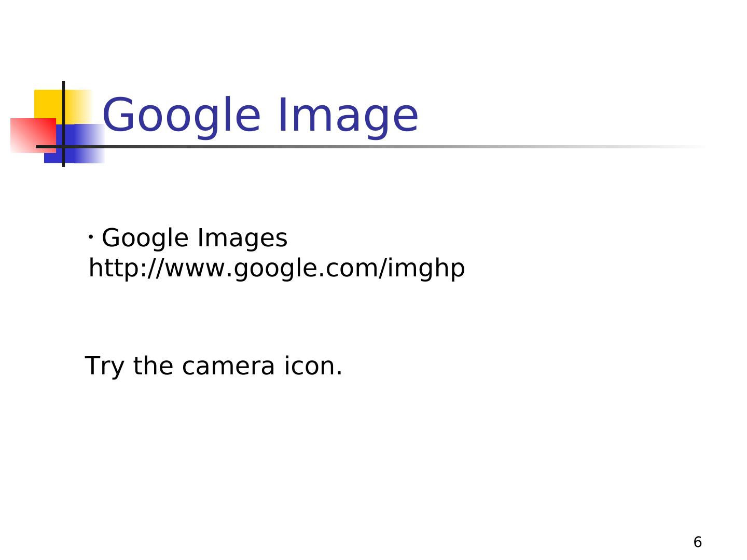Select the 'Google Image' slide title
This screenshot has height=560, width=747.
pos(260,116)
